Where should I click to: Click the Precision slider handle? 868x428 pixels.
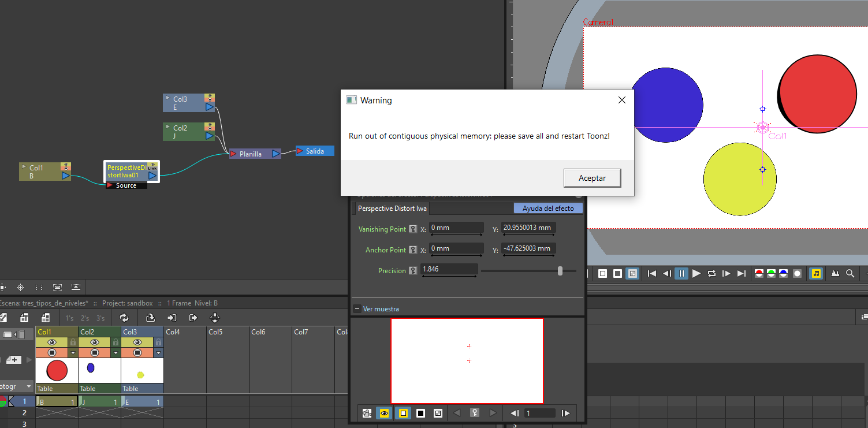pos(561,270)
